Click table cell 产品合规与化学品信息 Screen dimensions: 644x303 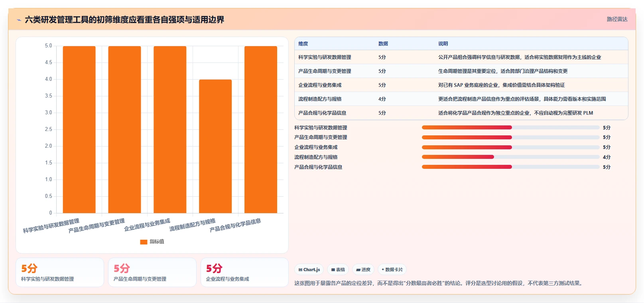pyautogui.click(x=322, y=113)
